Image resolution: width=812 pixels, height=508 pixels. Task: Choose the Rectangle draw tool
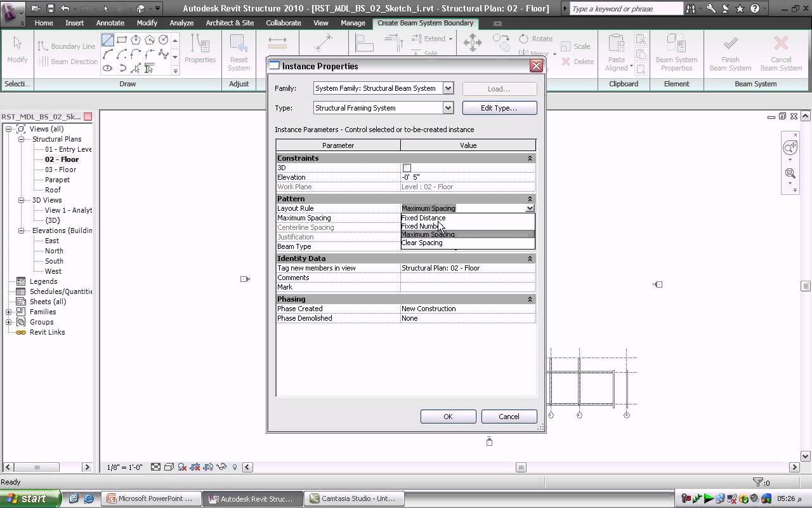(122, 40)
